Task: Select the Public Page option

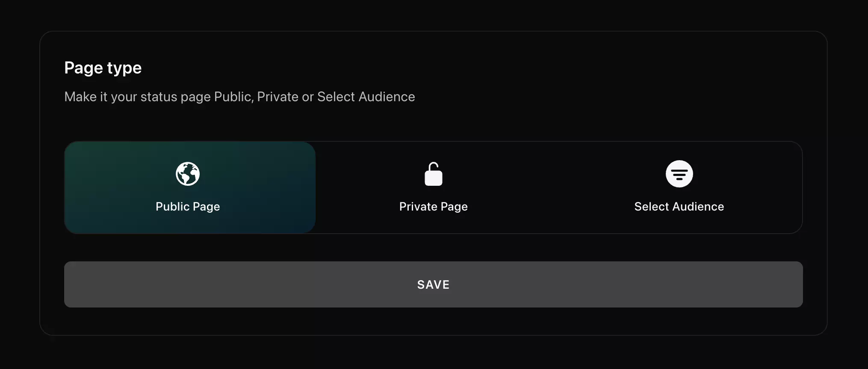Action: pos(190,187)
